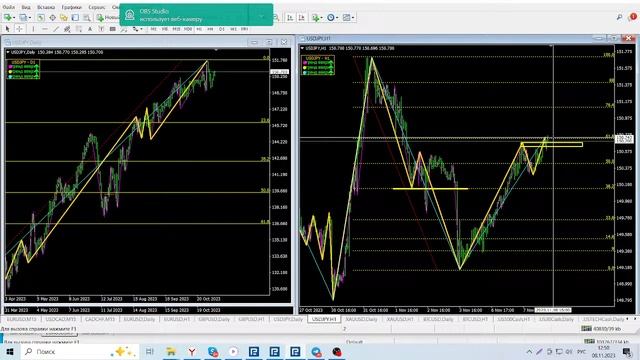Open the Графики menu
The image size is (640, 360).
click(71, 7)
